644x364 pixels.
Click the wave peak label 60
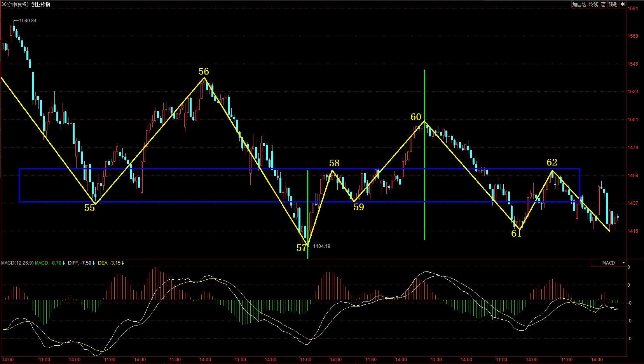[x=416, y=117]
